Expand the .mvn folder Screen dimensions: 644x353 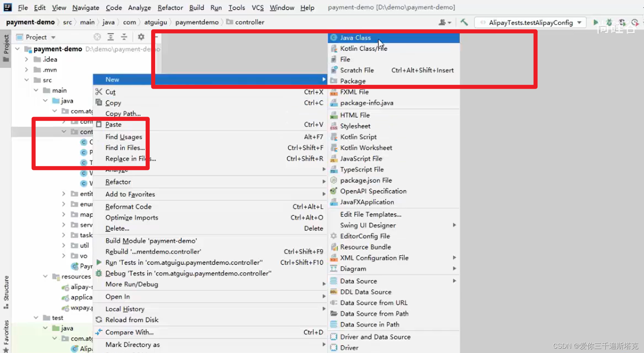(x=26, y=69)
